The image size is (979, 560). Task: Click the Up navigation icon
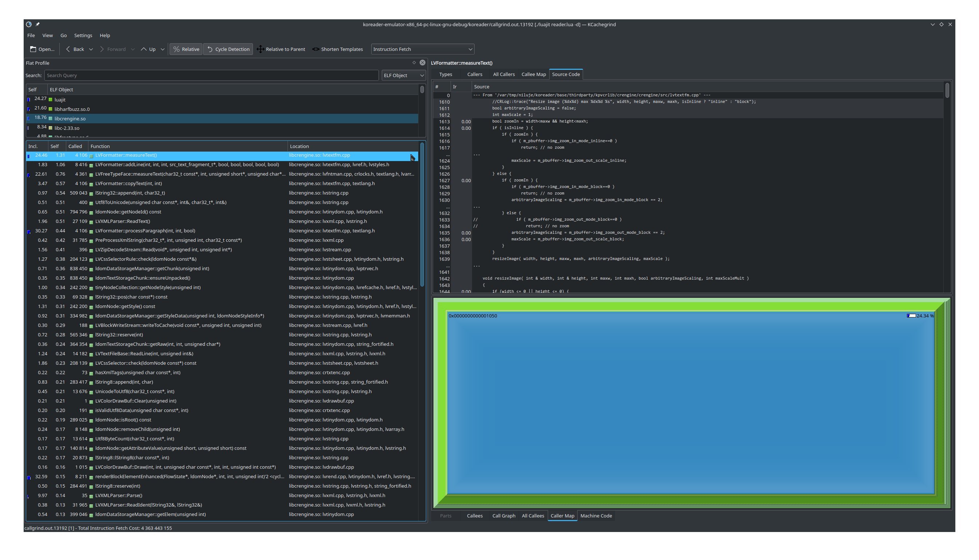[x=143, y=49]
